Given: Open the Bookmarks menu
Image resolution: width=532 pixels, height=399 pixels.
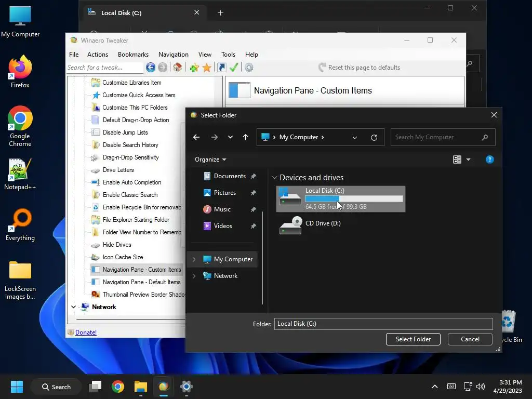Looking at the screenshot, I should tap(133, 54).
